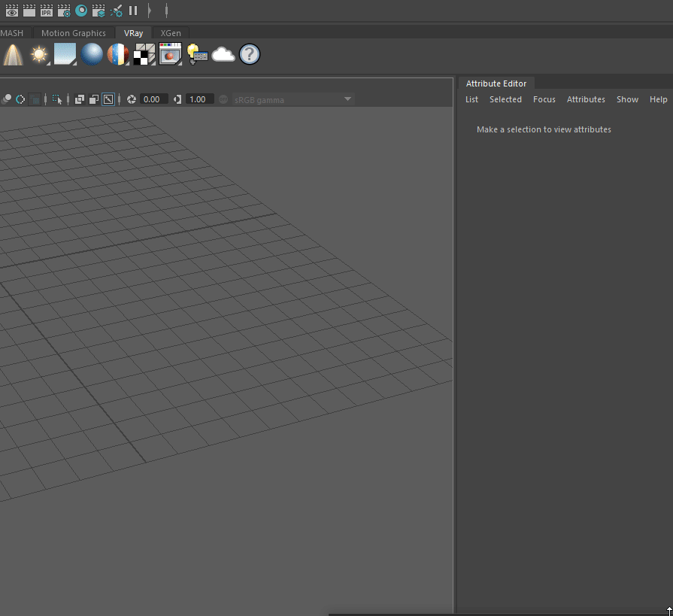Open the Help menu in Attribute Editor

coord(659,99)
